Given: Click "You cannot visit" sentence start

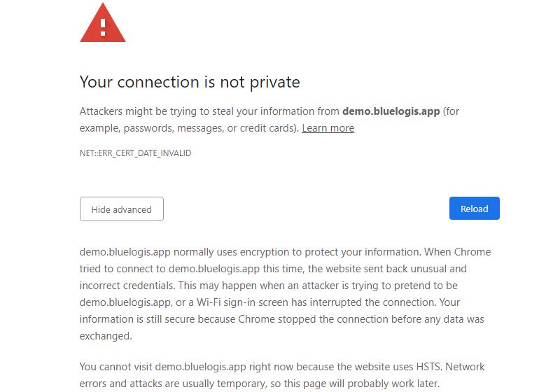Looking at the screenshot, I should [115, 367].
